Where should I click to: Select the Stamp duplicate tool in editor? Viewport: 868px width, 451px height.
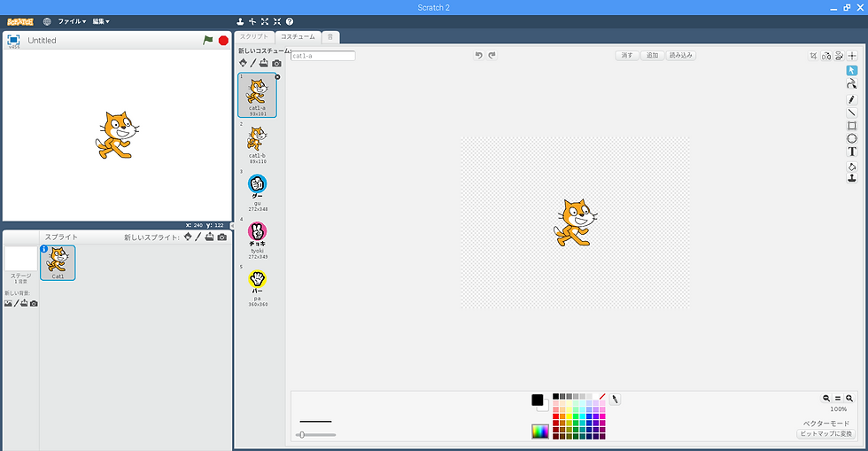(x=851, y=178)
